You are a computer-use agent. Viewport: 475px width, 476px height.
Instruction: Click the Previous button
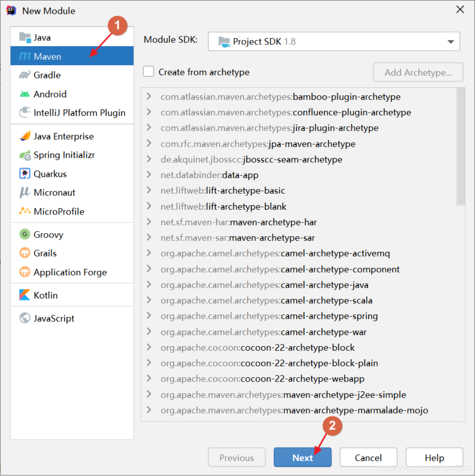click(236, 457)
